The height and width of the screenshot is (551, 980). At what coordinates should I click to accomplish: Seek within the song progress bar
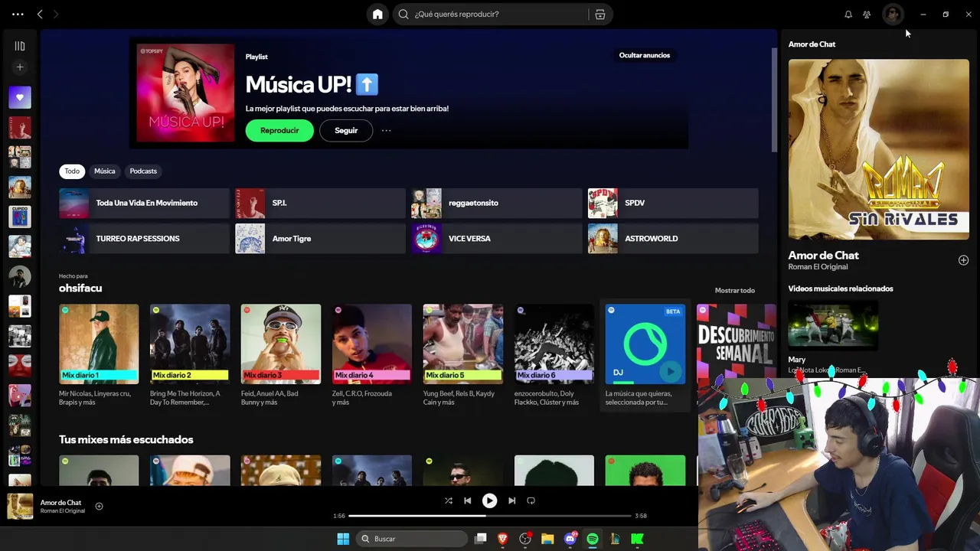pyautogui.click(x=490, y=516)
